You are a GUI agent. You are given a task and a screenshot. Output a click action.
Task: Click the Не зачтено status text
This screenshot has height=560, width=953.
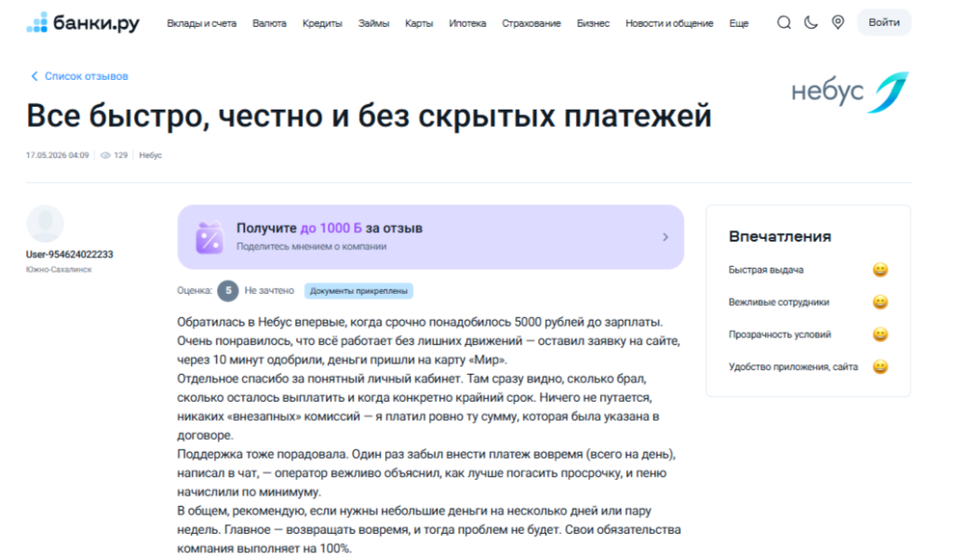pyautogui.click(x=269, y=291)
